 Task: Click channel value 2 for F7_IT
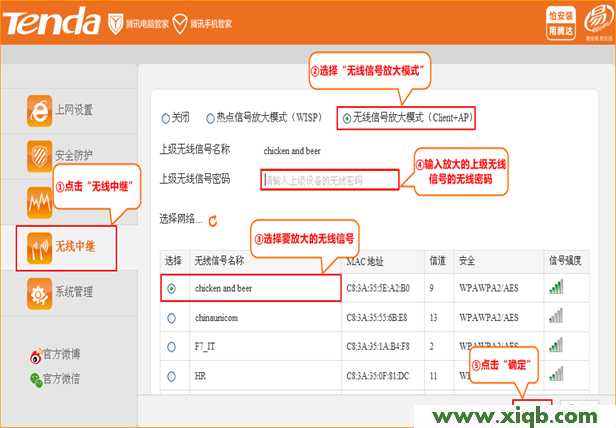coord(432,347)
